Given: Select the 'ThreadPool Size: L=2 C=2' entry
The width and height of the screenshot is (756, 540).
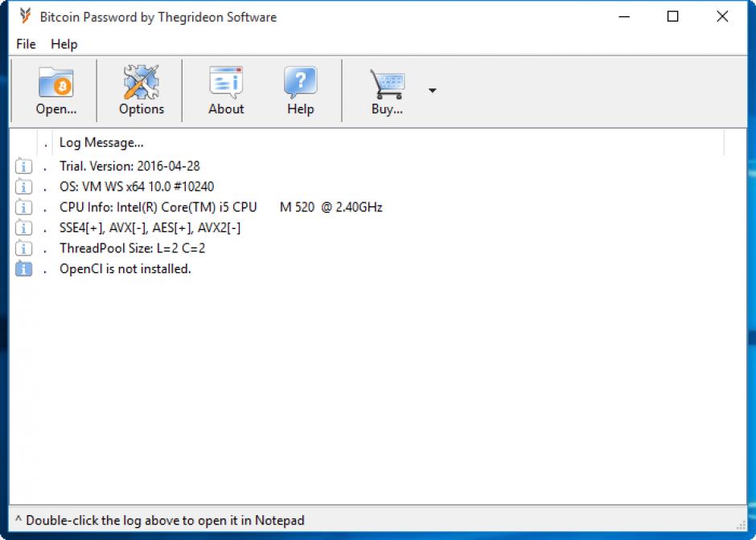Looking at the screenshot, I should tap(133, 248).
